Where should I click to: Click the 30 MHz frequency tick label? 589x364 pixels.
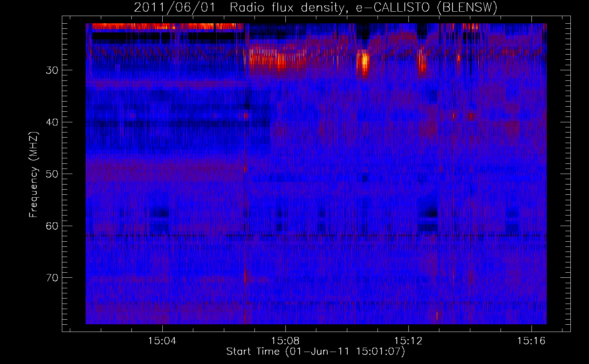pos(52,70)
